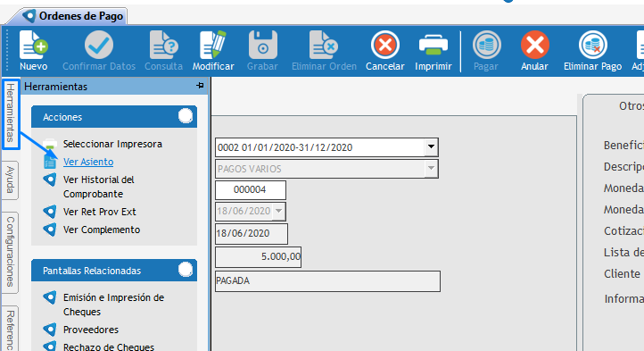Click Seleccionar Impresora action
This screenshot has width=644, height=351.
pos(112,144)
